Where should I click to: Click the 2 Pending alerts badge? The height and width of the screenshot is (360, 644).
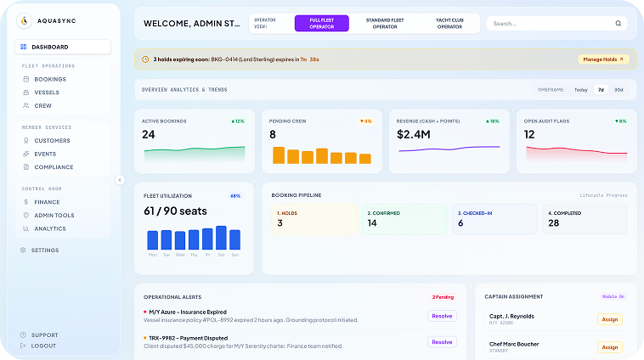[443, 297]
